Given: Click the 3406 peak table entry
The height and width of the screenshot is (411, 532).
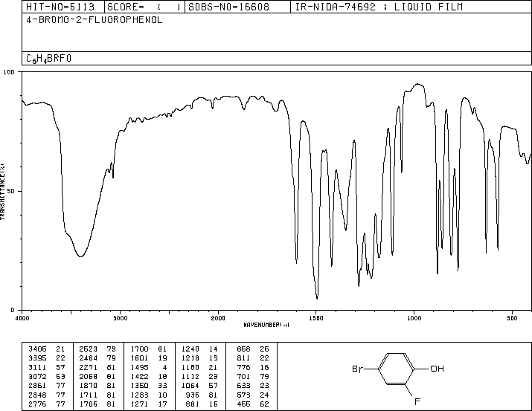Looking at the screenshot, I should [x=37, y=349].
